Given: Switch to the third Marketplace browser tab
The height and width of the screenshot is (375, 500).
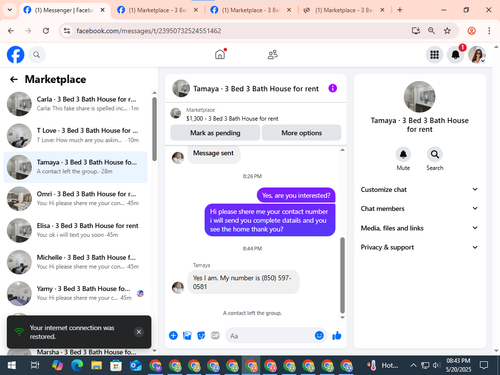Looking at the screenshot, I should [251, 10].
